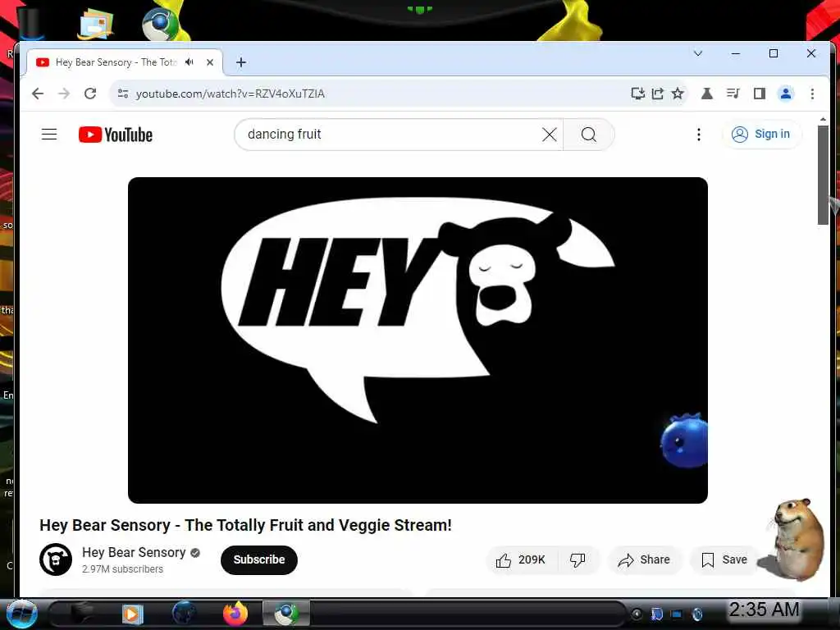Viewport: 840px width, 630px height.
Task: Go to the YouTube home logo
Action: [x=115, y=135]
